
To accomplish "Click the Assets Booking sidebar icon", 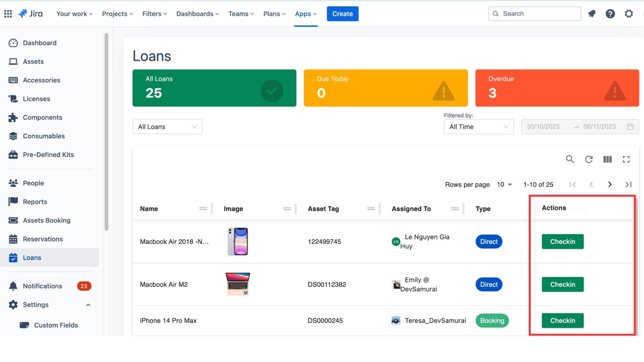I will 13,220.
